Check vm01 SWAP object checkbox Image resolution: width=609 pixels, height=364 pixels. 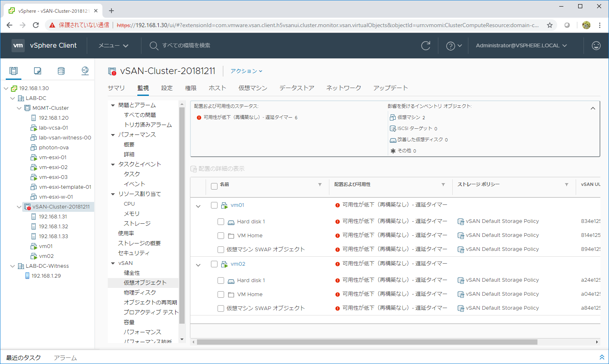click(221, 250)
